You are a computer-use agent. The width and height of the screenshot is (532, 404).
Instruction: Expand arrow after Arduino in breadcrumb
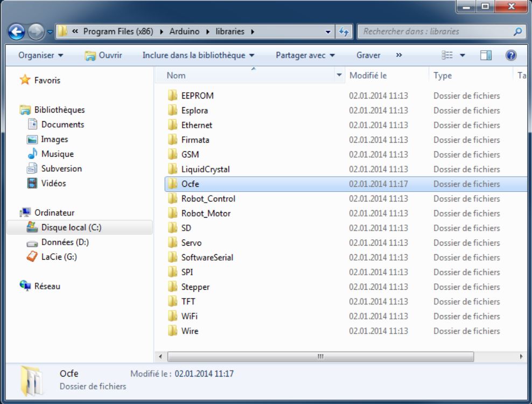point(208,32)
